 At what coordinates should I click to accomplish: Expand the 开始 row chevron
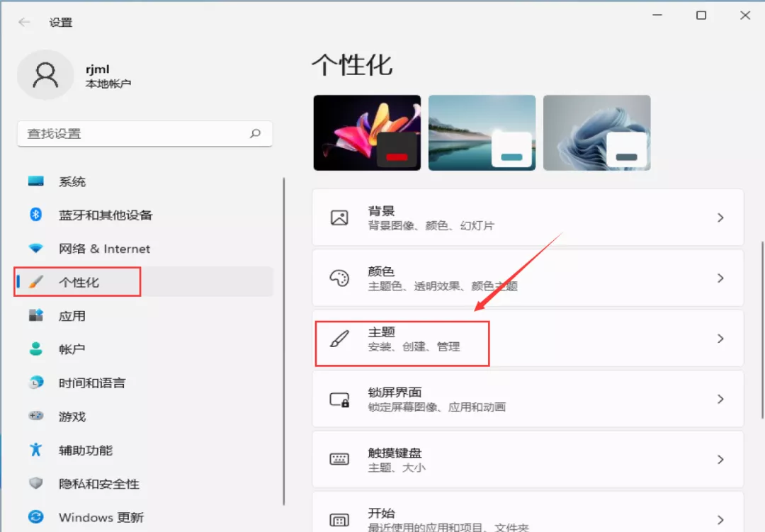[x=720, y=520]
